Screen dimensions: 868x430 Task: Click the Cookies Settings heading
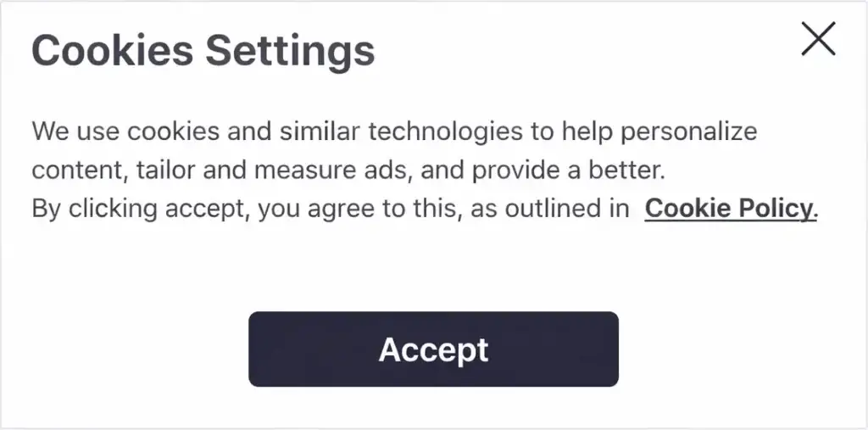[x=203, y=51]
